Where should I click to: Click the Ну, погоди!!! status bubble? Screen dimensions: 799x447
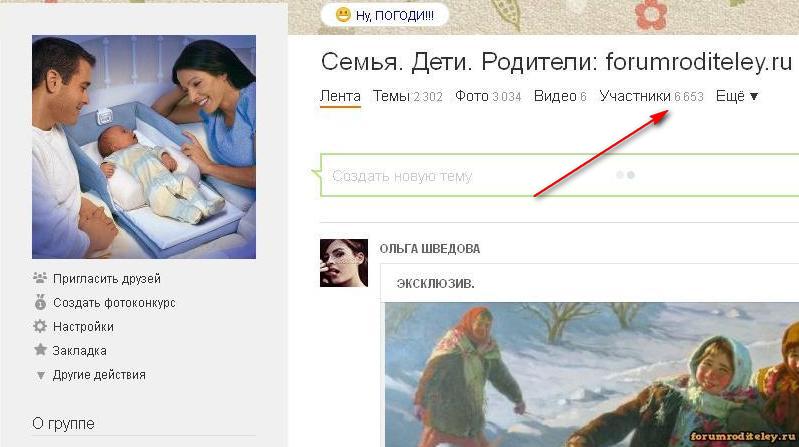pos(385,15)
